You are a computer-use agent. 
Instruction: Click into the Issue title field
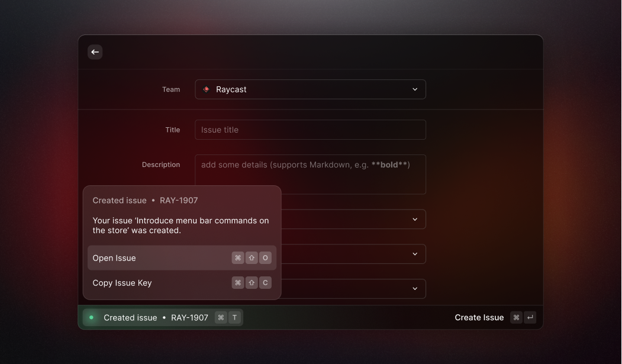310,130
